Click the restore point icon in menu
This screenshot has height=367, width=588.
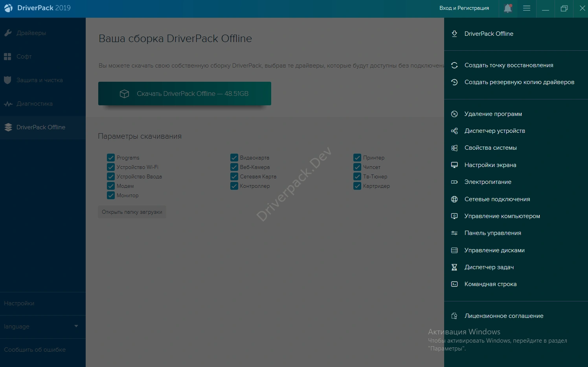pyautogui.click(x=454, y=65)
